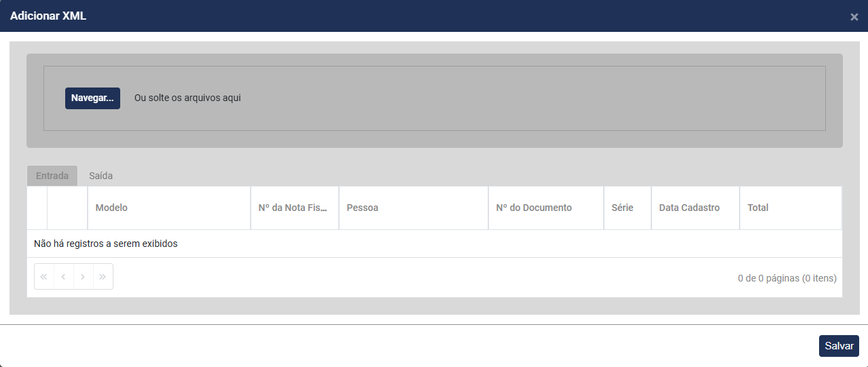Image resolution: width=868 pixels, height=367 pixels.
Task: Click the Salvar button
Action: click(x=839, y=346)
